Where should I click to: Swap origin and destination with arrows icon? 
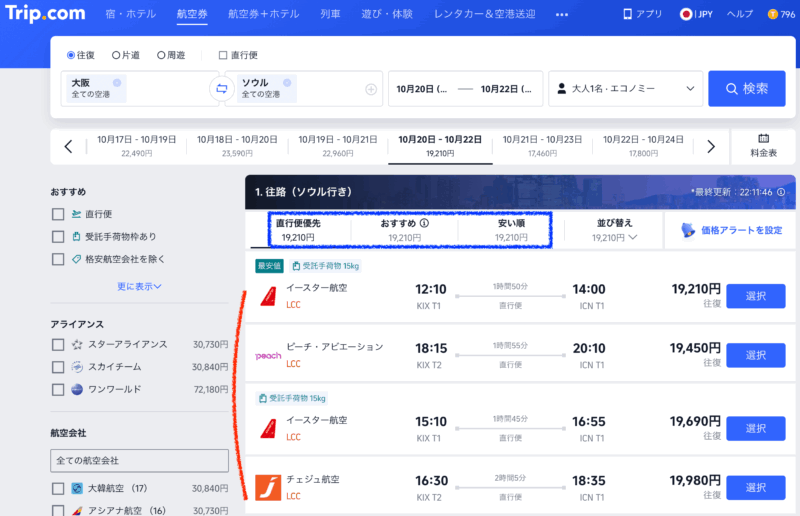(x=221, y=88)
